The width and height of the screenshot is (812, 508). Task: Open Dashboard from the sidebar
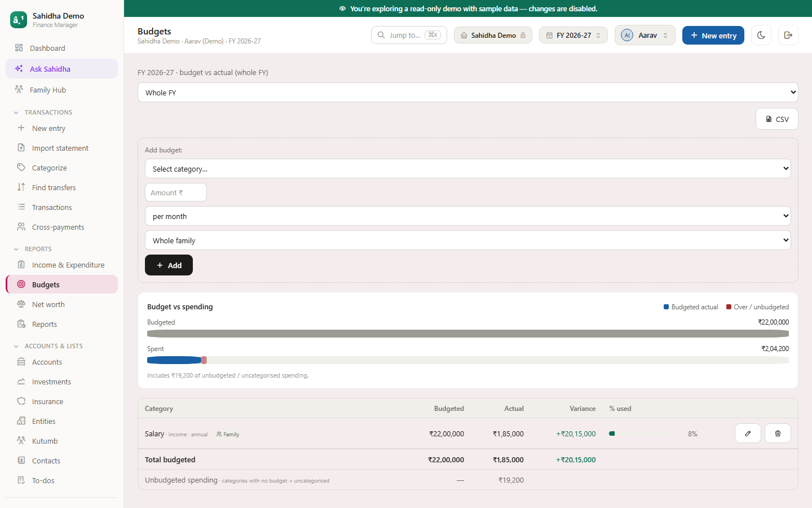pyautogui.click(x=62, y=48)
